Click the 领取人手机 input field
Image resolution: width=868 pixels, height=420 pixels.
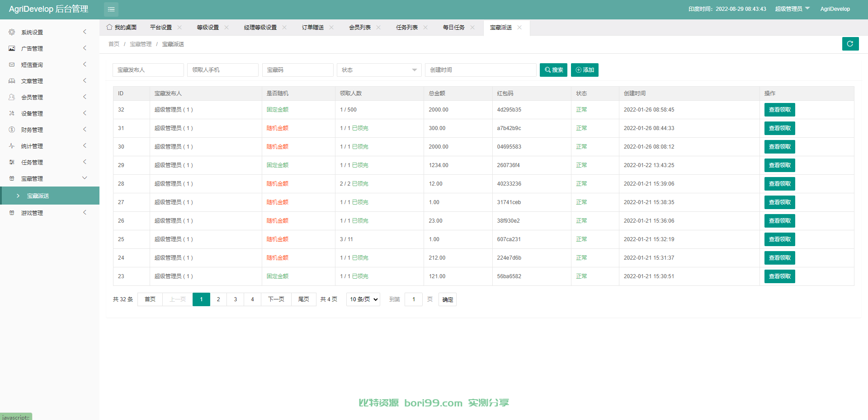223,70
